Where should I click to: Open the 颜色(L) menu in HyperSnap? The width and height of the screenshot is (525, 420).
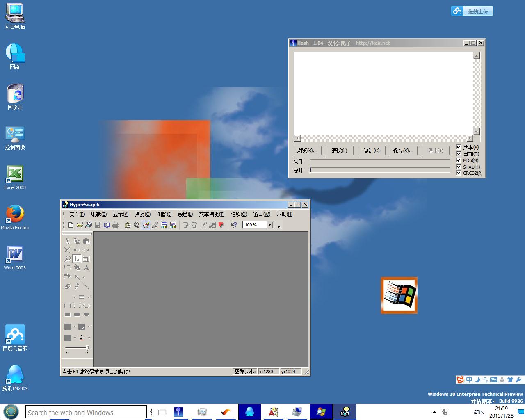point(185,214)
